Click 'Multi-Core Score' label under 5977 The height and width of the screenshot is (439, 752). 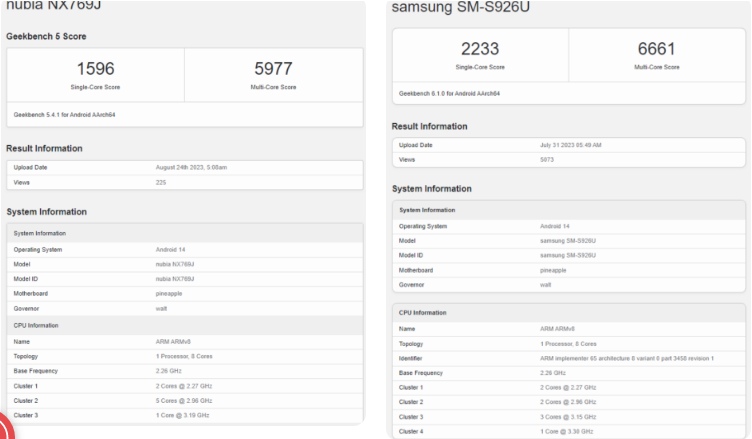(x=273, y=87)
